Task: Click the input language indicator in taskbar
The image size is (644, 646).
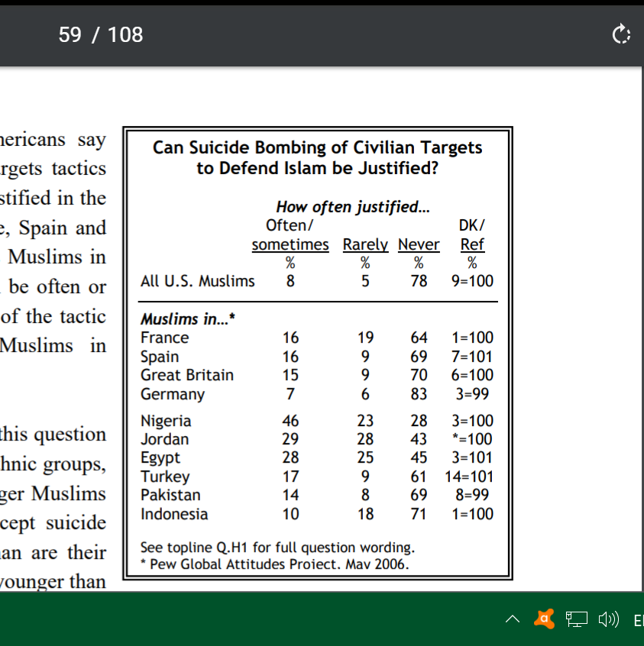Action: pos(638,620)
